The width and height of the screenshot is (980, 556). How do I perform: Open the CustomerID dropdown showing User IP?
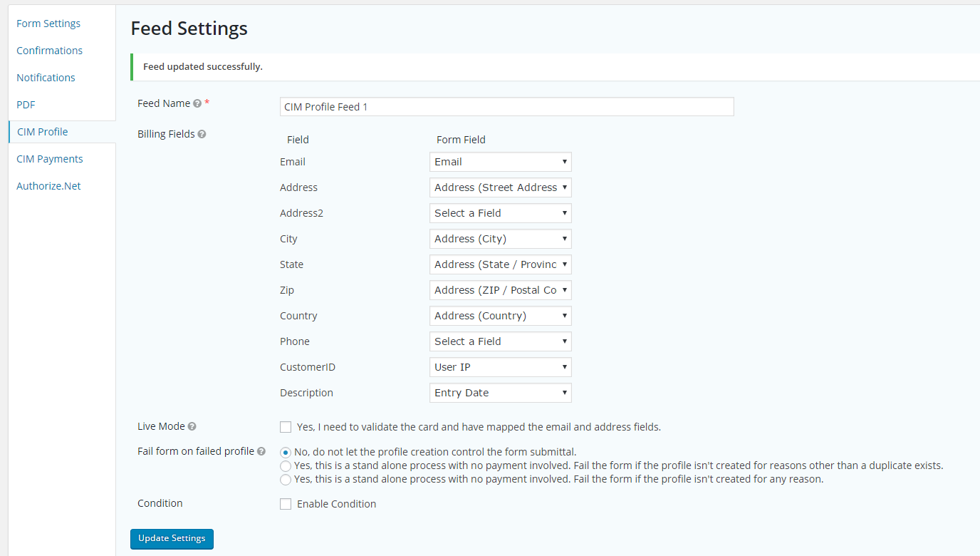(x=501, y=367)
